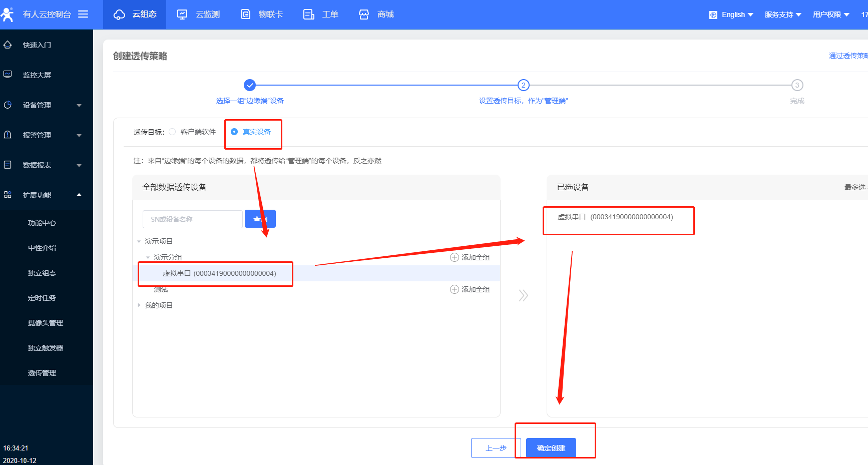This screenshot has width=868, height=465.
Task: Click the home icon for 快速入门
Action: (x=8, y=45)
